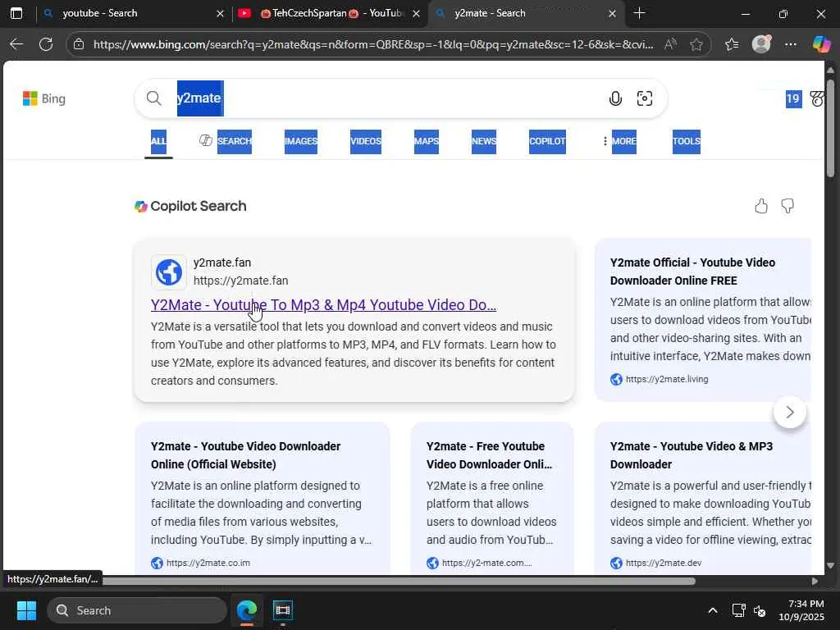Open Y2Mate - Youtube To Mp3 & Mp4 link
The height and width of the screenshot is (630, 840).
323,305
